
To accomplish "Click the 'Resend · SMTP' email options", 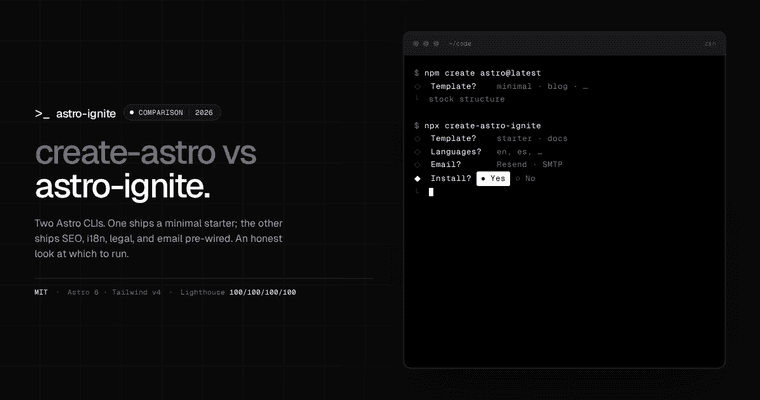I will [529, 164].
